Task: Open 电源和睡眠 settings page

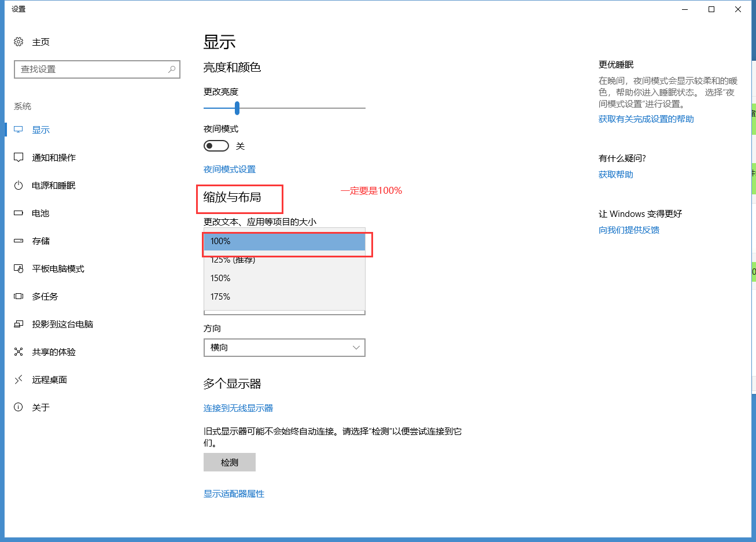Action: (x=54, y=186)
